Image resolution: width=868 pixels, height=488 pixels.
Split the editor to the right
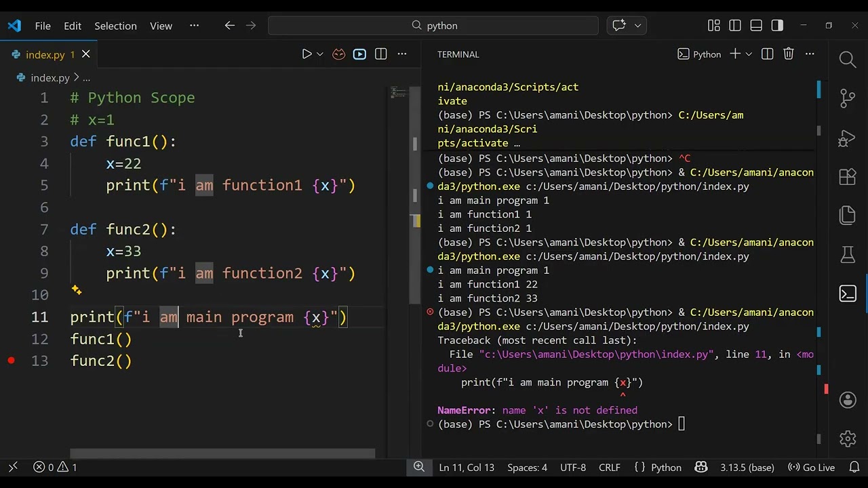pos(381,54)
